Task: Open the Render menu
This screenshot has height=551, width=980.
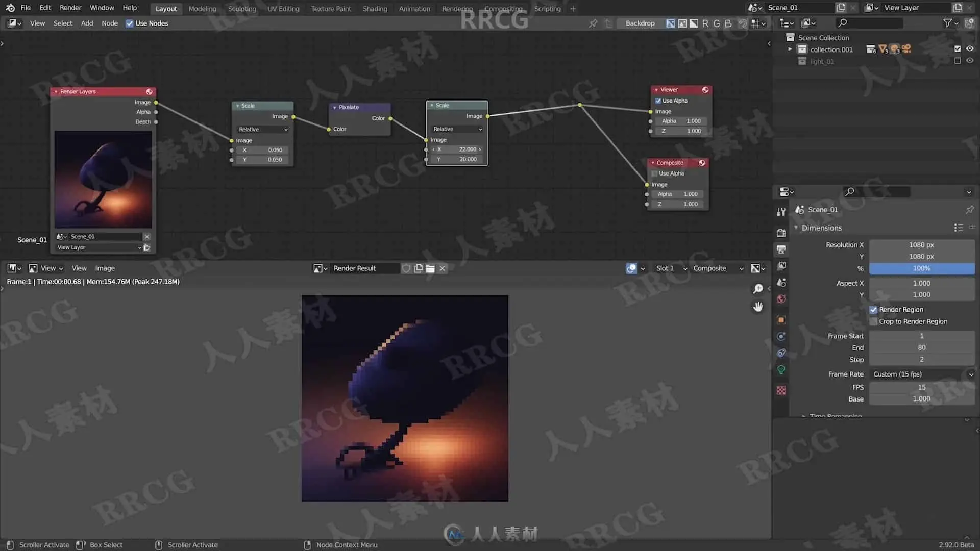Action: (70, 8)
